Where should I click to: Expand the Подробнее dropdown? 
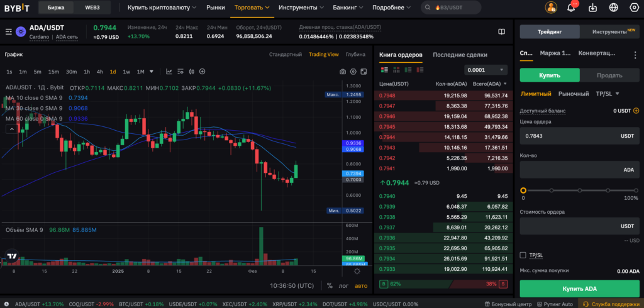coord(391,8)
